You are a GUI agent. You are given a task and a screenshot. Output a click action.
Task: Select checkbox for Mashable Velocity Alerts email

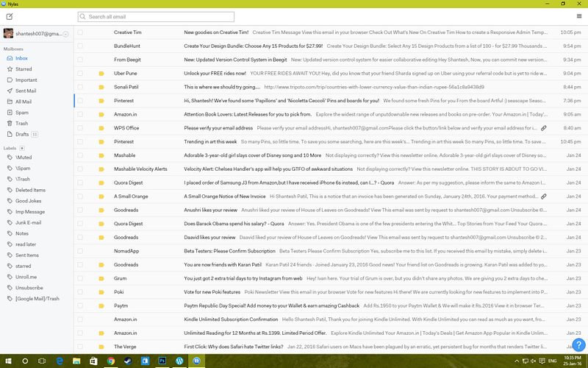(x=80, y=169)
